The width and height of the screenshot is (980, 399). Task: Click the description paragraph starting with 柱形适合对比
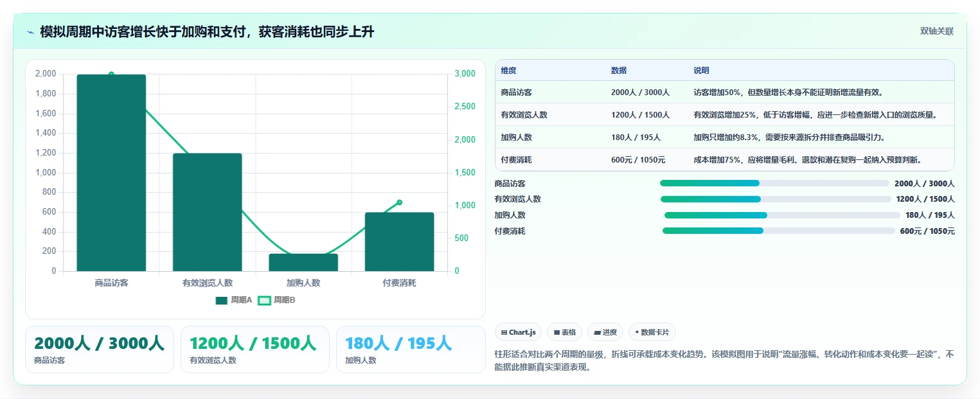point(724,361)
